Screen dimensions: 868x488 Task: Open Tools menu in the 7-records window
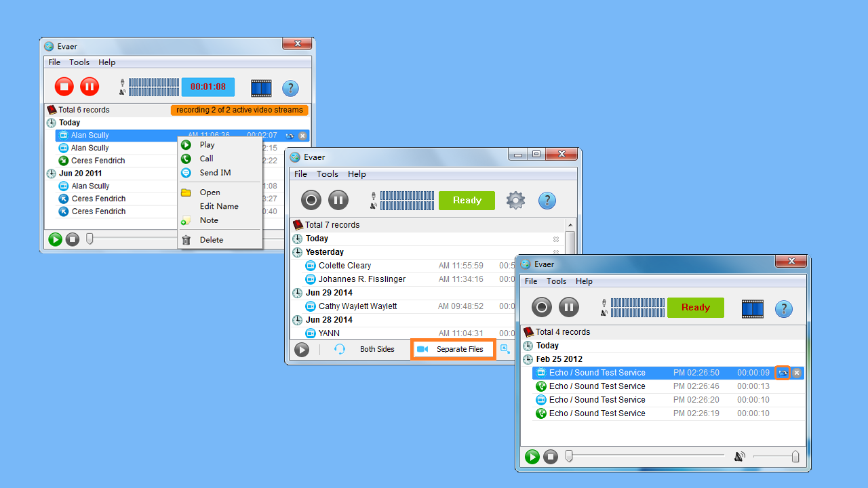(x=327, y=174)
